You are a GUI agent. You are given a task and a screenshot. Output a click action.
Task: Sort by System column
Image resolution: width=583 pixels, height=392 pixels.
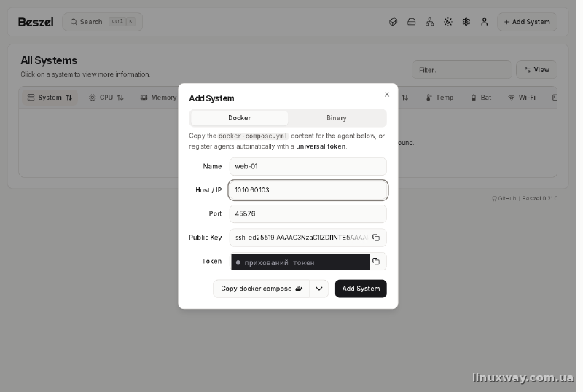[50, 98]
